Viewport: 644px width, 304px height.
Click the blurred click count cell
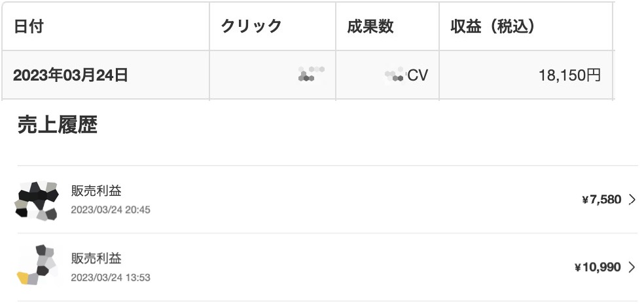tap(272, 75)
